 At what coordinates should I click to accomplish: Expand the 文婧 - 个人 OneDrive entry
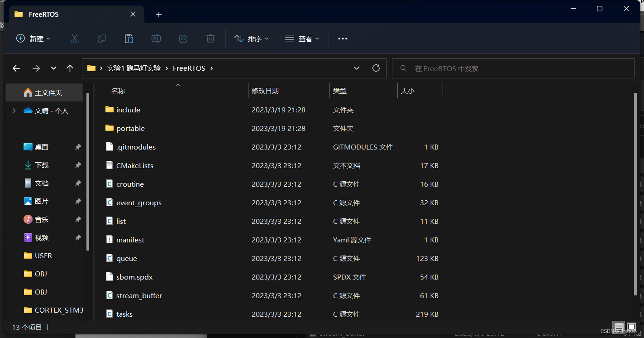(x=14, y=110)
